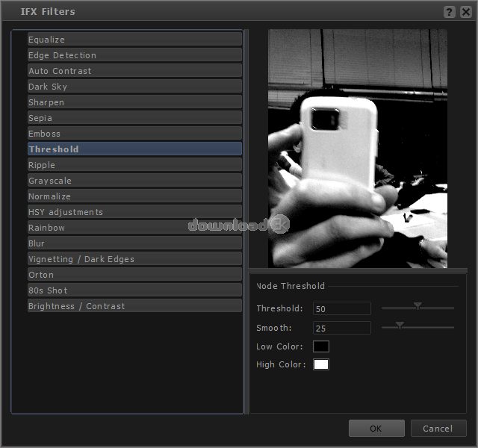Pick the Normalize filter
Image resolution: width=478 pixels, height=448 pixels.
(134, 196)
